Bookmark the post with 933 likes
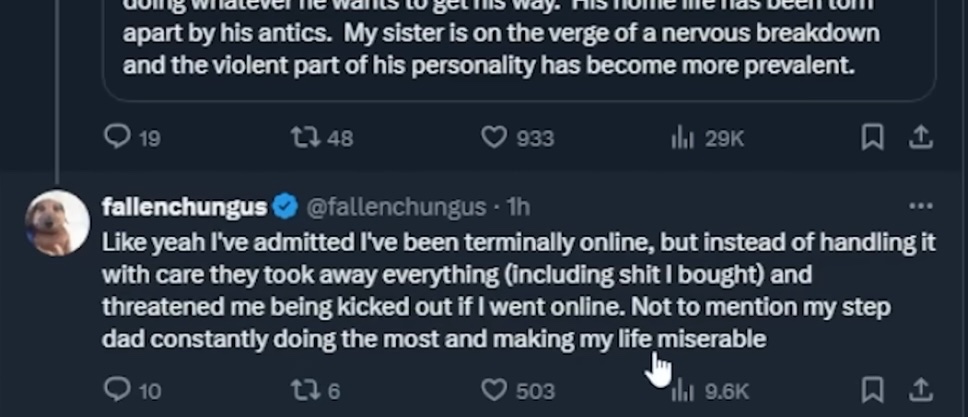The height and width of the screenshot is (417, 968). 872,137
